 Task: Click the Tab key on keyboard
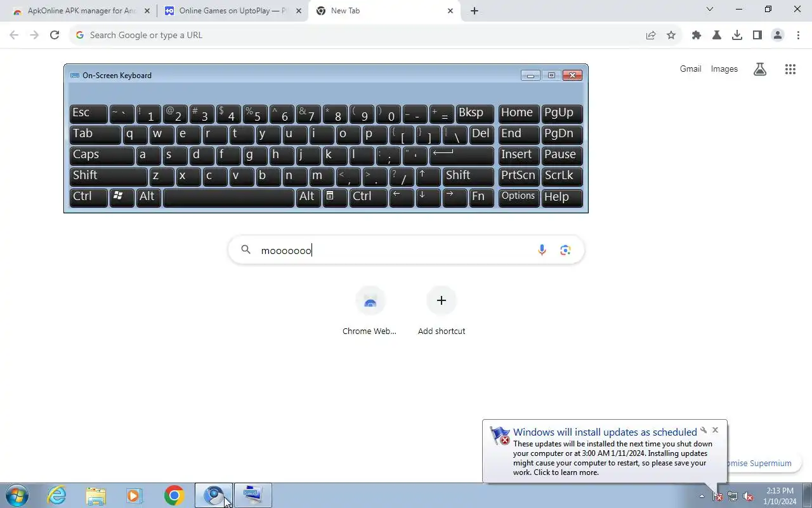tap(95, 134)
